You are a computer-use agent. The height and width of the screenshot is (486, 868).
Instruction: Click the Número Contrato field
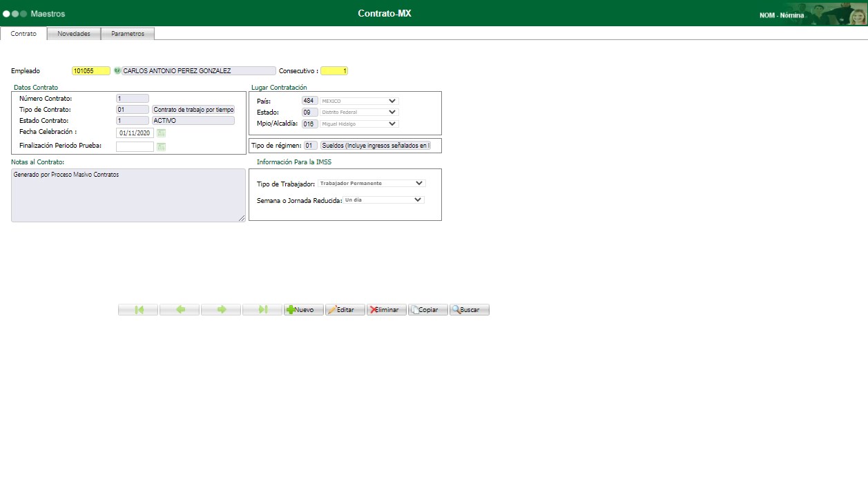(x=133, y=99)
